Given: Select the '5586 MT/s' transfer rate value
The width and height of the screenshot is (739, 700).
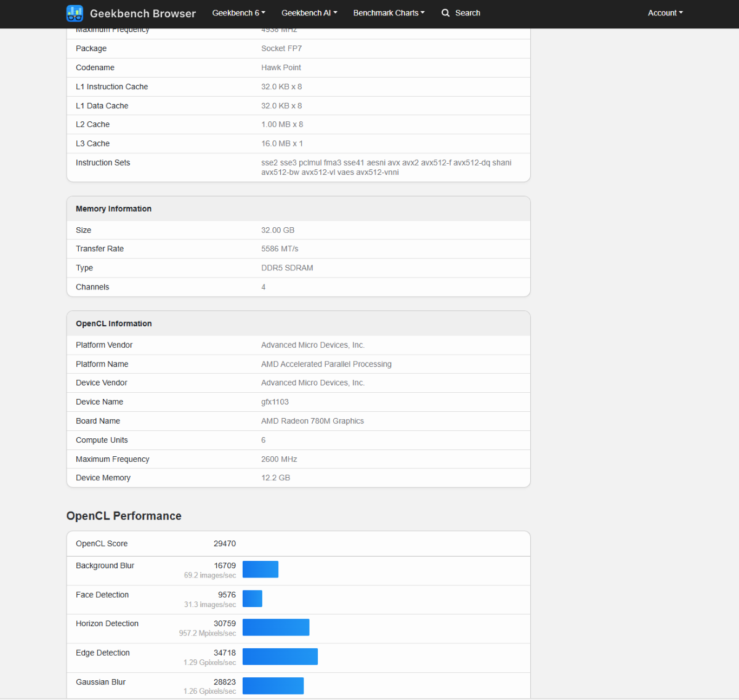Looking at the screenshot, I should pos(280,249).
